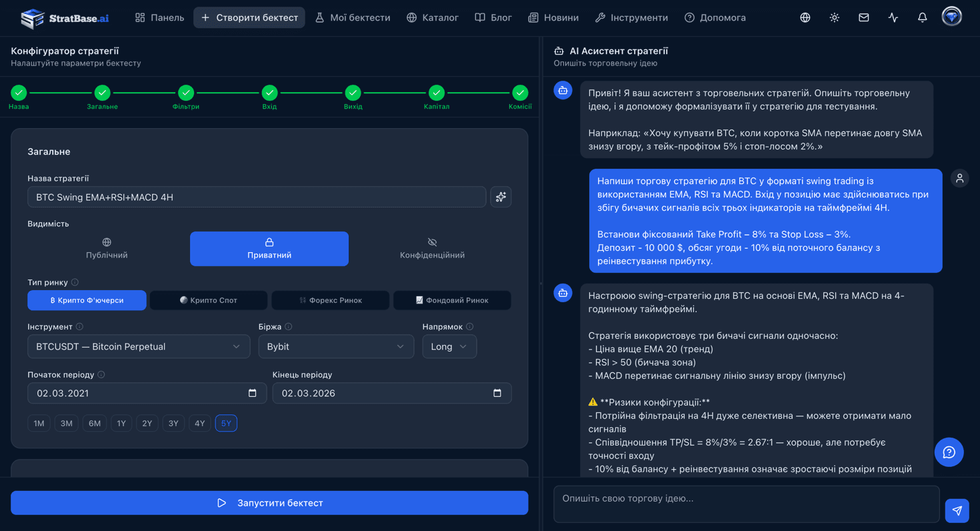Click the language globe icon in header

tap(805, 17)
